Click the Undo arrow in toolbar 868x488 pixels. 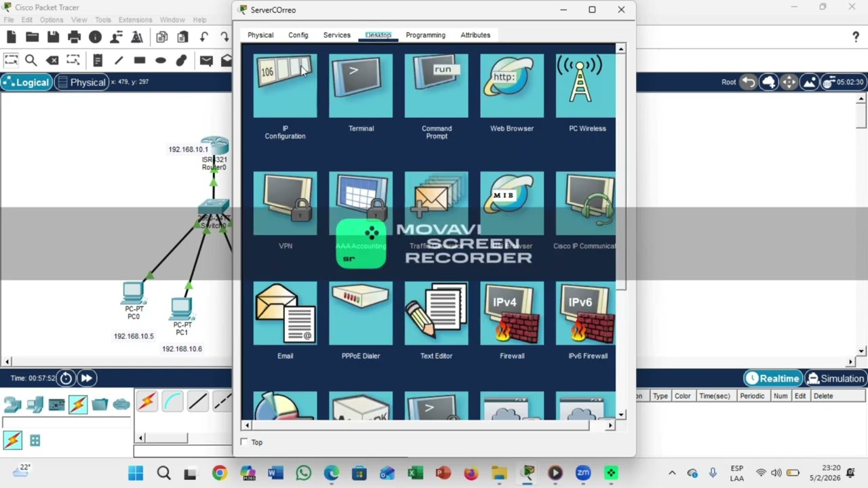pos(204,37)
